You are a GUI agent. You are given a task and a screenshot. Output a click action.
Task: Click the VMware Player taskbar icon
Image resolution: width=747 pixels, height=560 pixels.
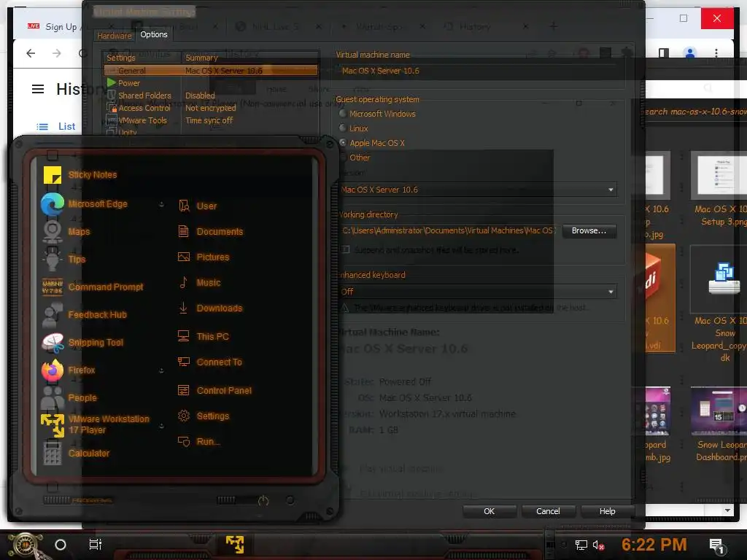pos(235,544)
